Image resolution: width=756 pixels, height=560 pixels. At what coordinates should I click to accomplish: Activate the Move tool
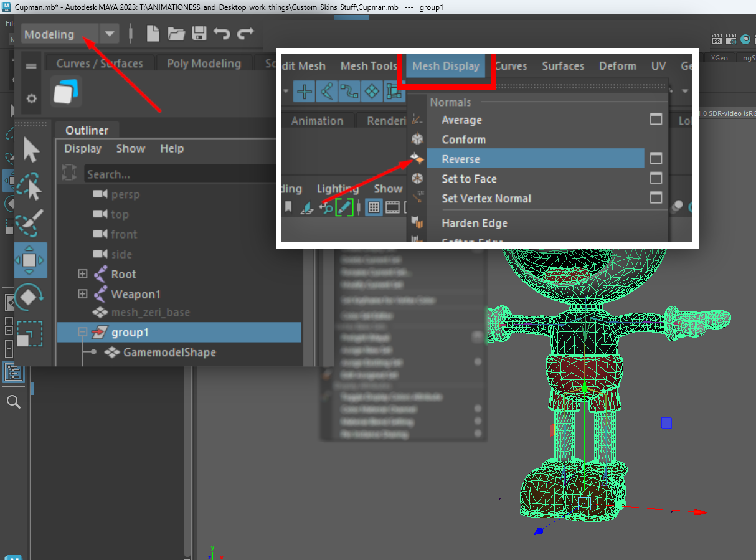point(31,260)
